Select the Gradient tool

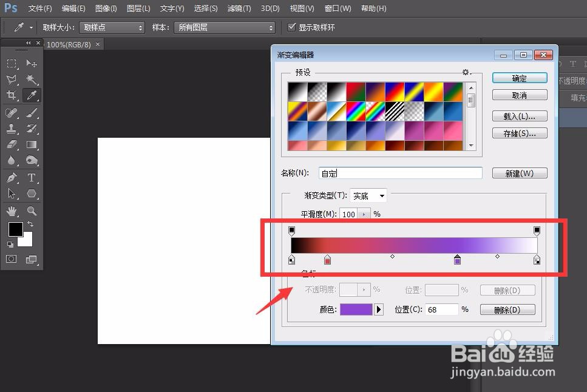pos(32,144)
